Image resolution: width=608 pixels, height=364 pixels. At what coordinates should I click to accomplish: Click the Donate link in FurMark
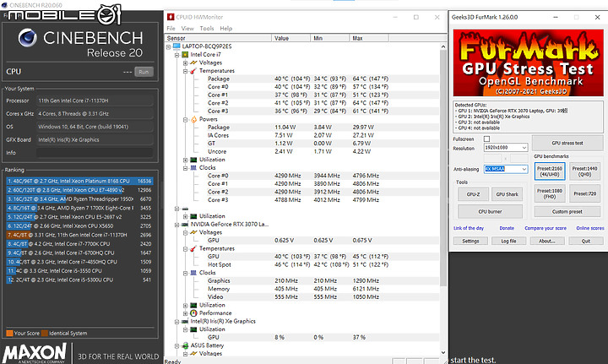point(507,228)
